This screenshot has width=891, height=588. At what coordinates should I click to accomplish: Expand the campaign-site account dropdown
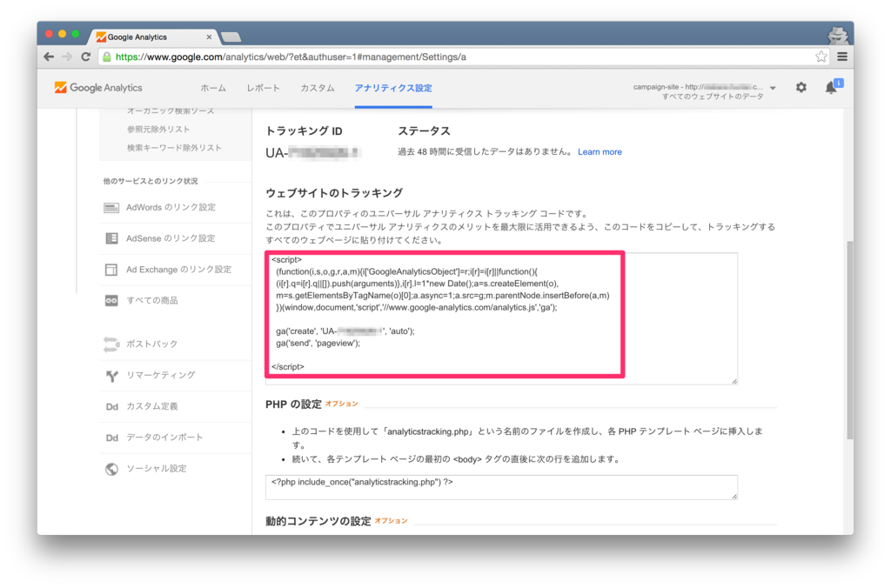tap(773, 88)
